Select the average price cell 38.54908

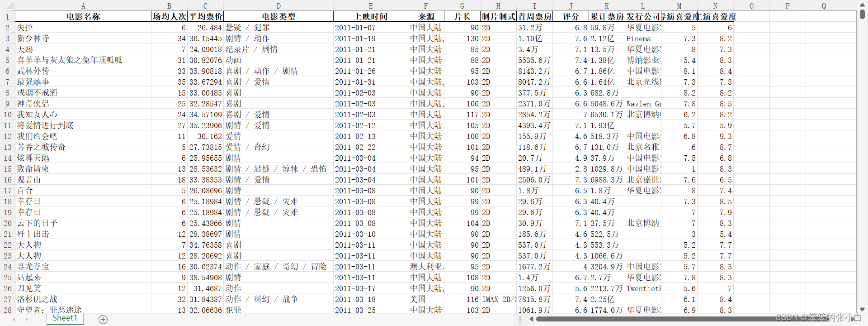click(205, 278)
